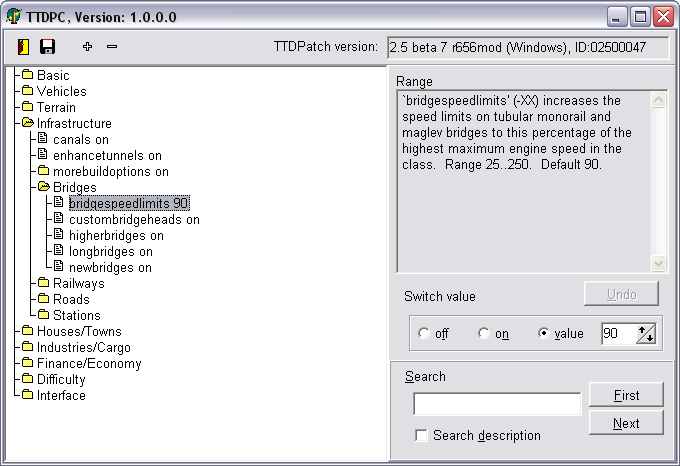
Task: Select the morebuildoptions on entry text
Action: pos(111,172)
